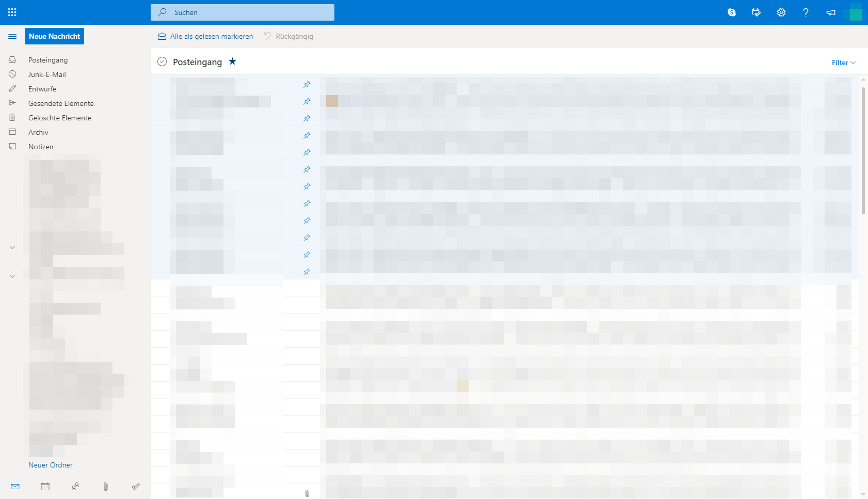Expand the lower folder chevron in sidebar
This screenshot has height=499, width=868.
coord(12,276)
